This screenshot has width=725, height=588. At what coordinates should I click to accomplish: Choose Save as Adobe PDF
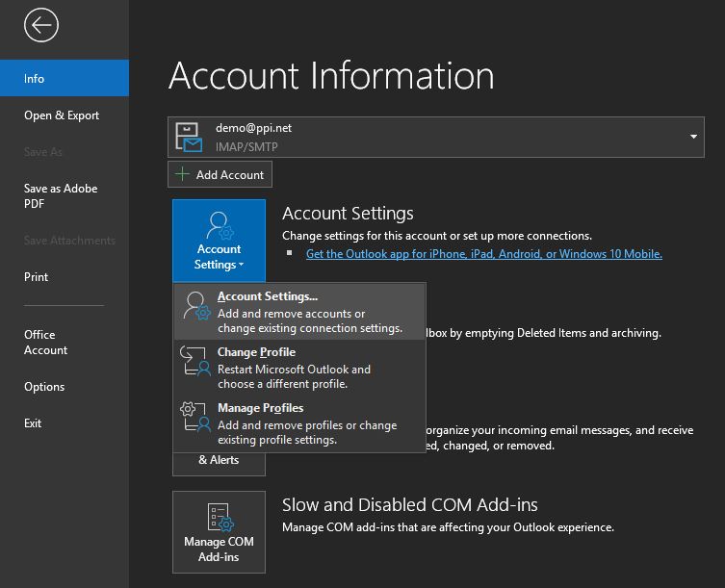[x=60, y=196]
